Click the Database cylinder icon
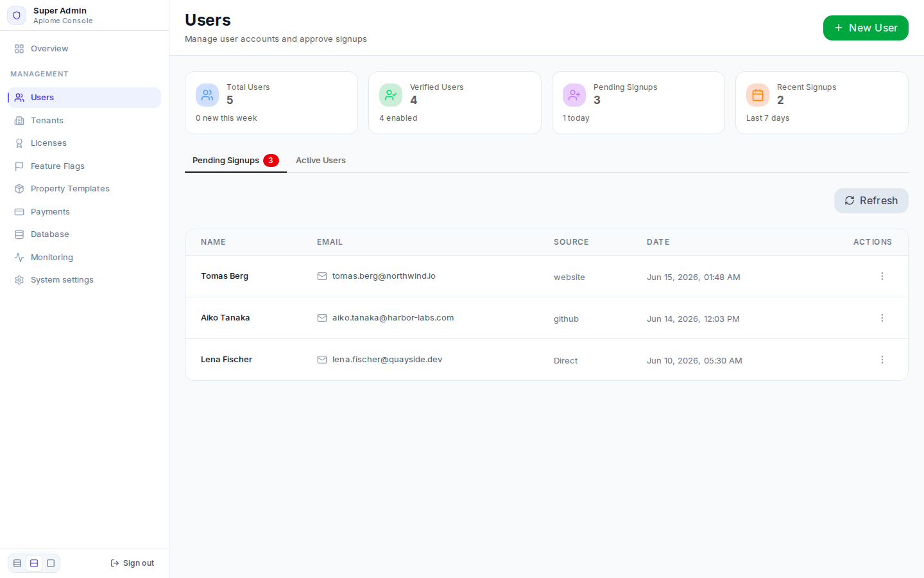The height and width of the screenshot is (578, 924). [x=19, y=234]
